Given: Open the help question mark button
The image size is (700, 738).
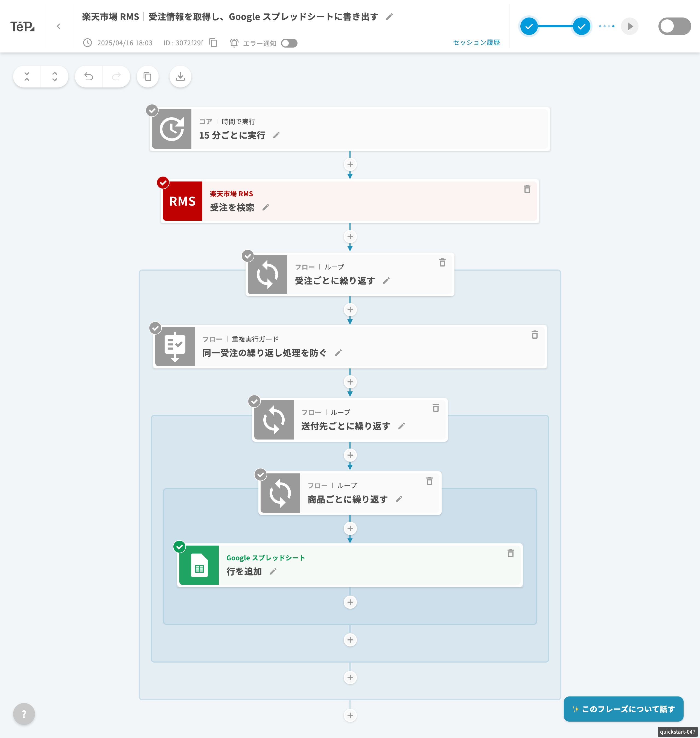Looking at the screenshot, I should [x=24, y=714].
